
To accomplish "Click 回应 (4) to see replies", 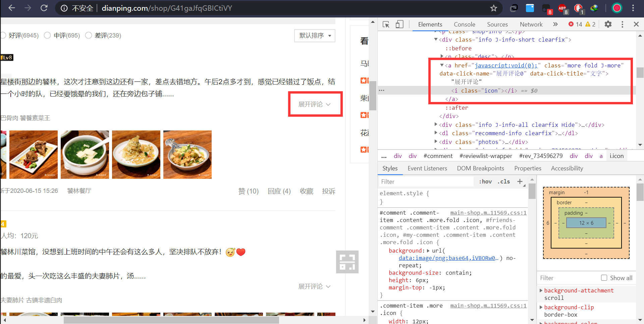I will point(279,191).
